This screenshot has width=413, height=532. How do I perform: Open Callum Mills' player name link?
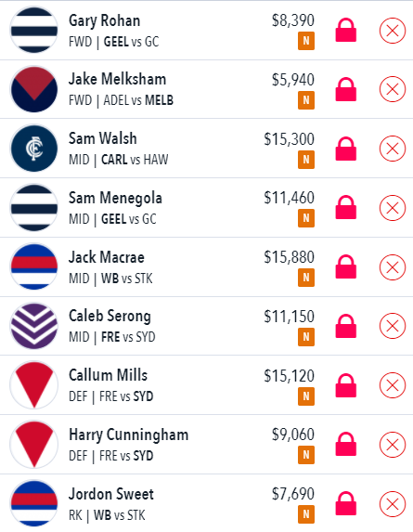pyautogui.click(x=109, y=375)
